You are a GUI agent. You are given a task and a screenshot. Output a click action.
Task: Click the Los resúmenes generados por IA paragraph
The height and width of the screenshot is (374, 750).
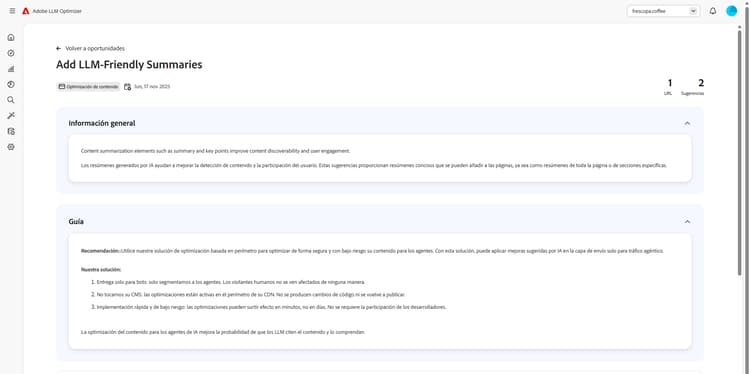point(374,165)
